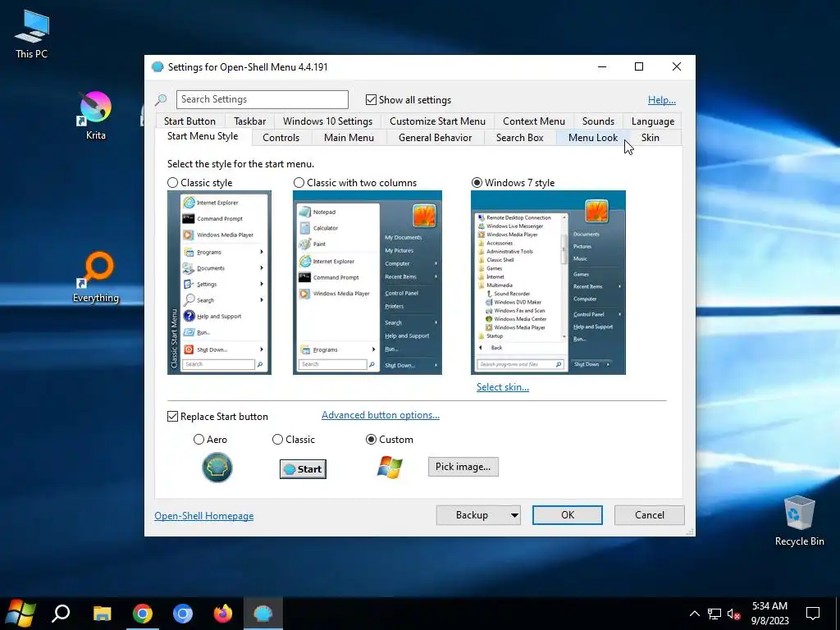Screen dimensions: 840x630
Task: Show hidden tray icons with the chevron
Action: 694,614
